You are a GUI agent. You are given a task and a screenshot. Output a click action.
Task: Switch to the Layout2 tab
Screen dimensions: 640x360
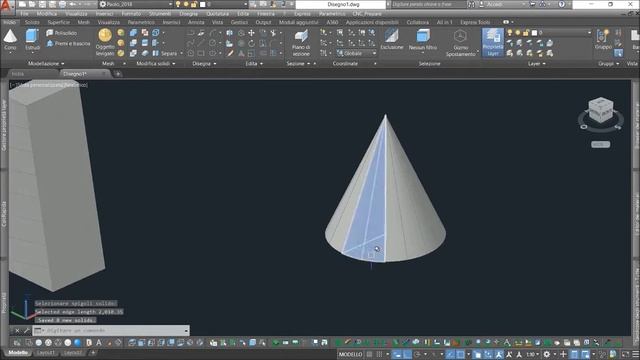73,353
